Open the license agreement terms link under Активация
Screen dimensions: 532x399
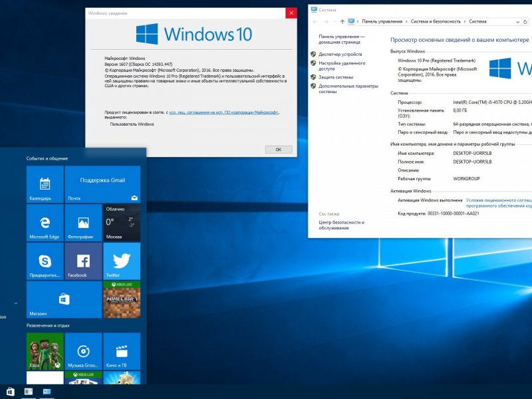pyautogui.click(x=499, y=203)
